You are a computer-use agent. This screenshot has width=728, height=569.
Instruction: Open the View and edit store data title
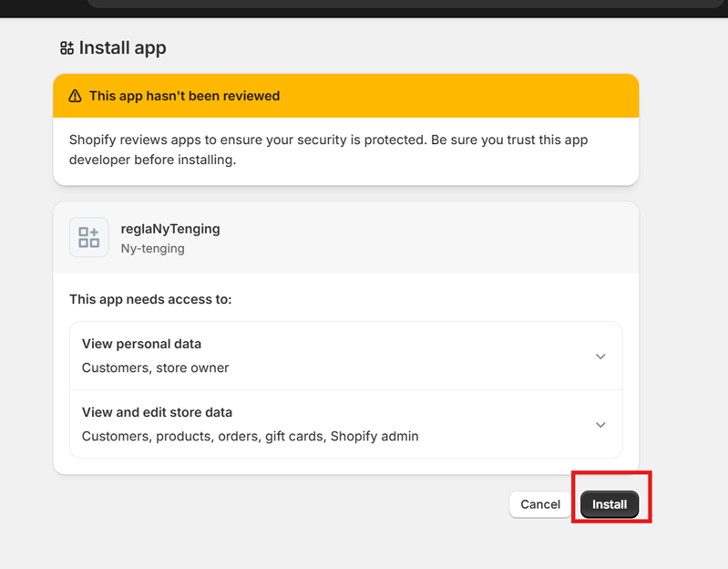pyautogui.click(x=157, y=412)
